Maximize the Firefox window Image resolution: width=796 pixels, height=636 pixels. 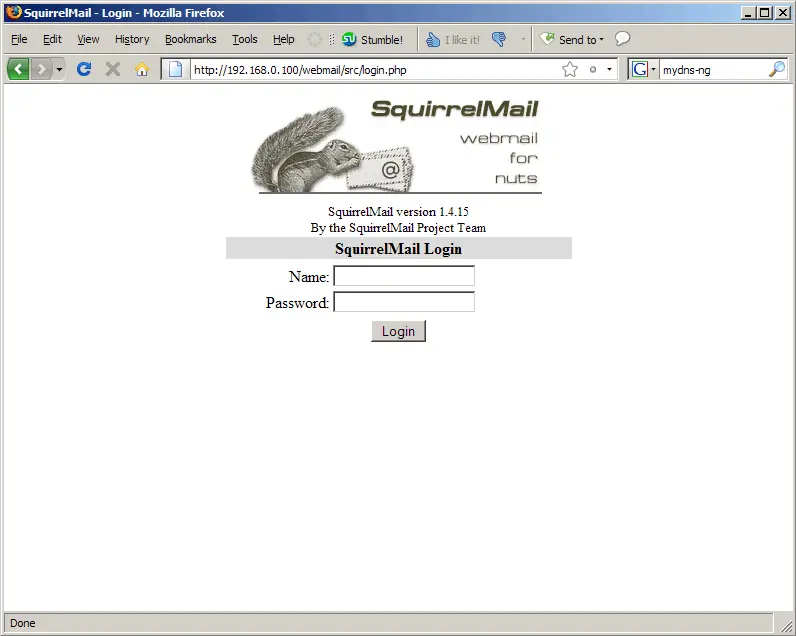[x=765, y=13]
